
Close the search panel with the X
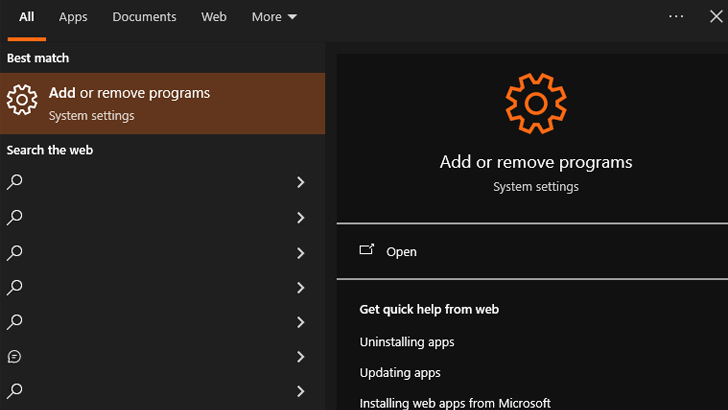point(716,16)
